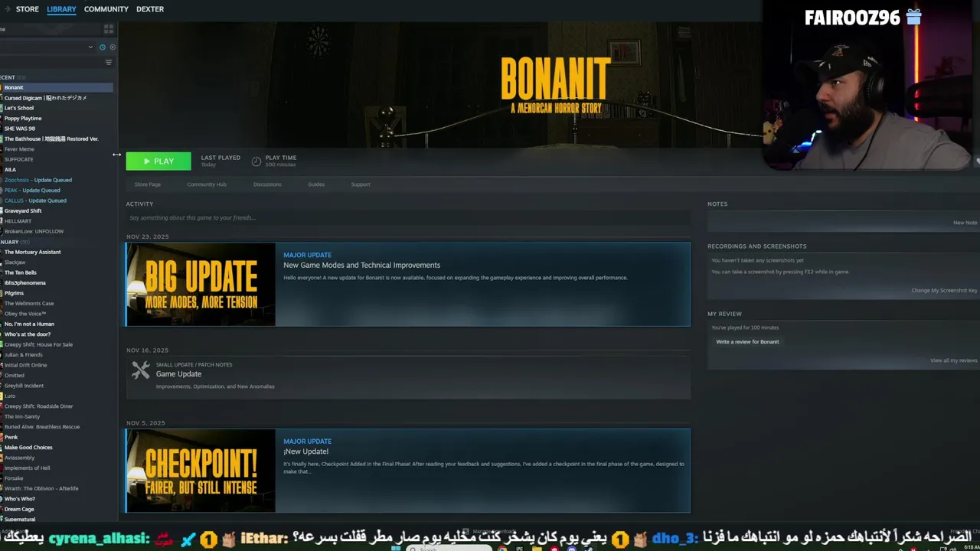The height and width of the screenshot is (551, 980).
Task: Open the BIG UPDATE news thumbnail
Action: click(201, 285)
